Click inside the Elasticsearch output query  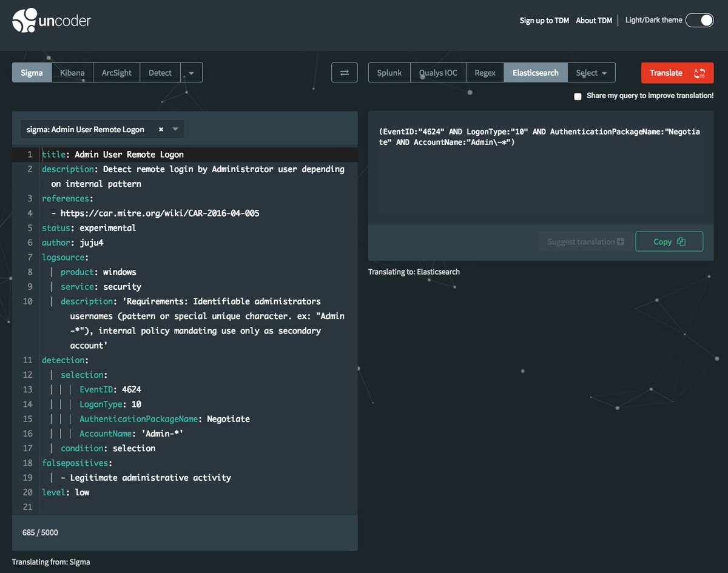coord(540,137)
